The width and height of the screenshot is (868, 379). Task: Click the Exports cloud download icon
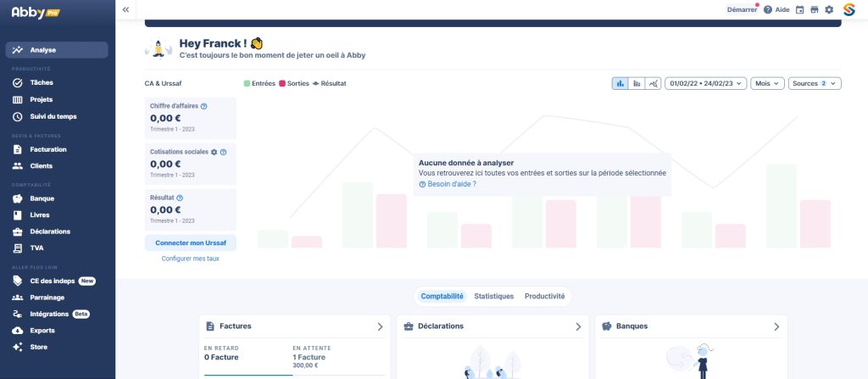[18, 330]
